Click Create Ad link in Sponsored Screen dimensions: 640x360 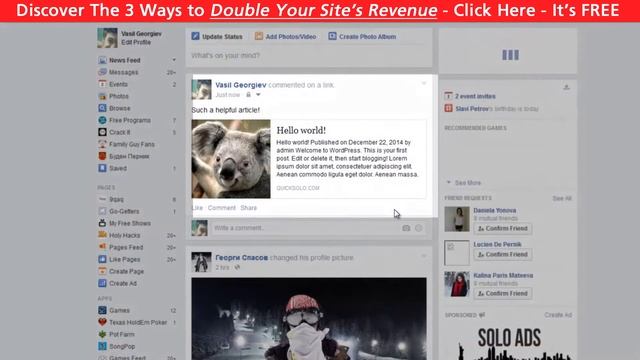[558, 315]
